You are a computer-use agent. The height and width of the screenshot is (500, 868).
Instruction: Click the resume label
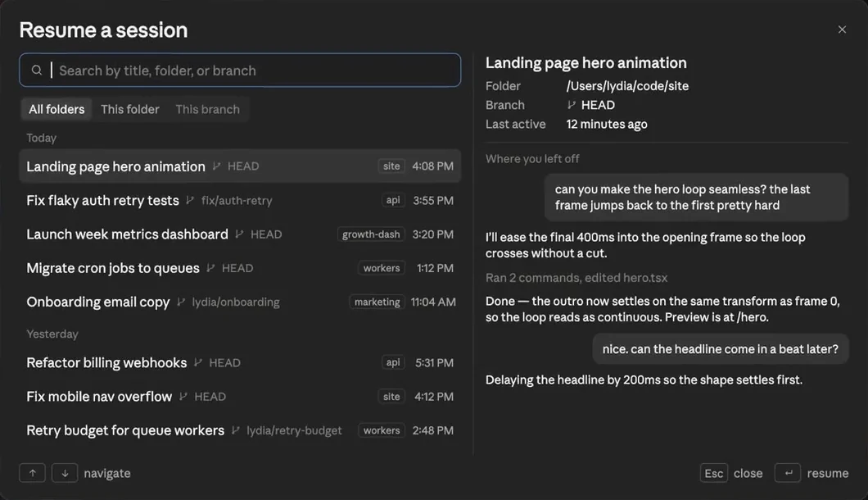pos(828,474)
